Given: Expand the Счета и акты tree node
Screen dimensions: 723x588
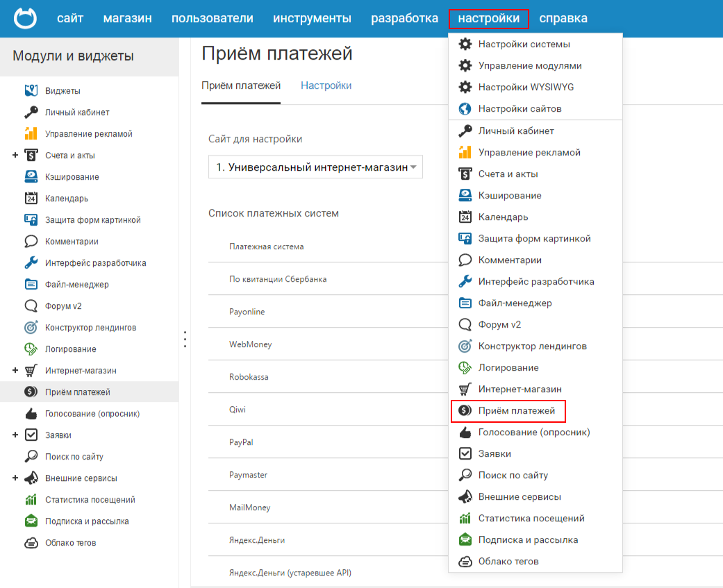Looking at the screenshot, I should [x=15, y=155].
